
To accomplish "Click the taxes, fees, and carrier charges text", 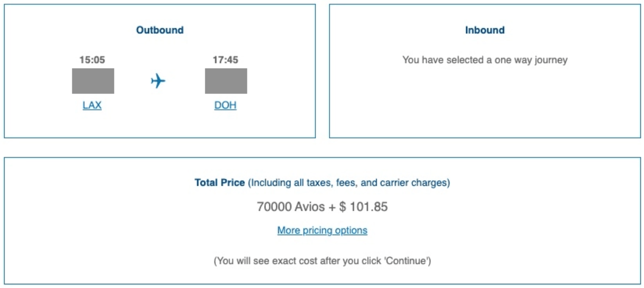I will [349, 183].
